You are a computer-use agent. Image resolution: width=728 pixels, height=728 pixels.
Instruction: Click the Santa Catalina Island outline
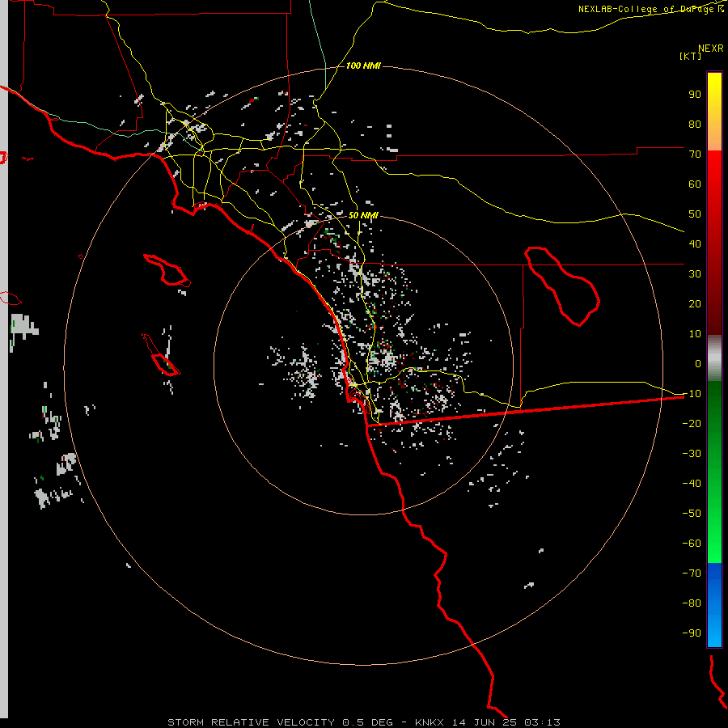[167, 269]
